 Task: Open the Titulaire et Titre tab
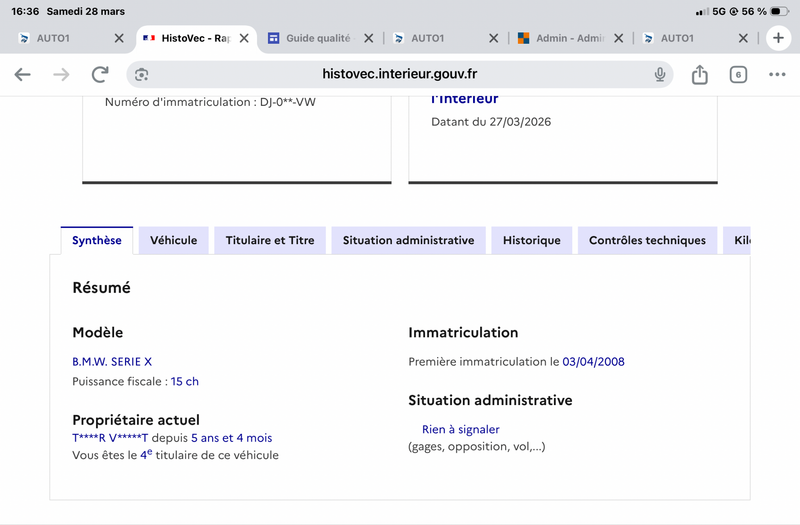(270, 241)
